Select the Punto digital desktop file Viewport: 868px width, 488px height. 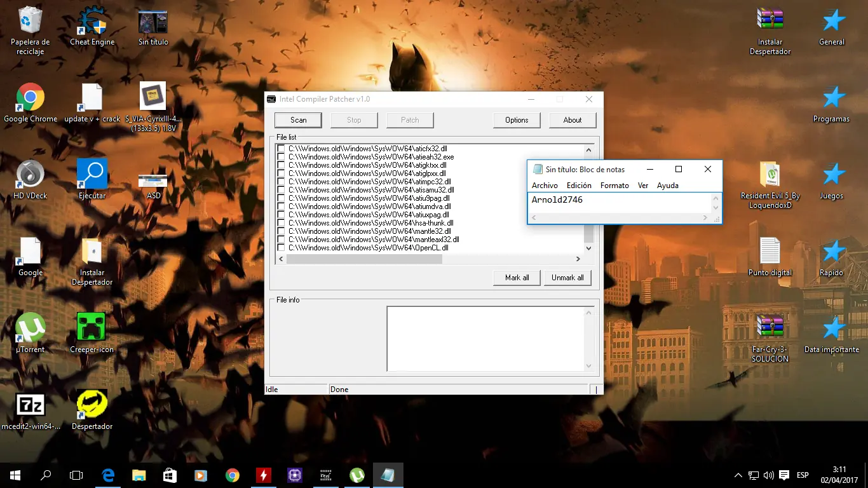tap(770, 257)
